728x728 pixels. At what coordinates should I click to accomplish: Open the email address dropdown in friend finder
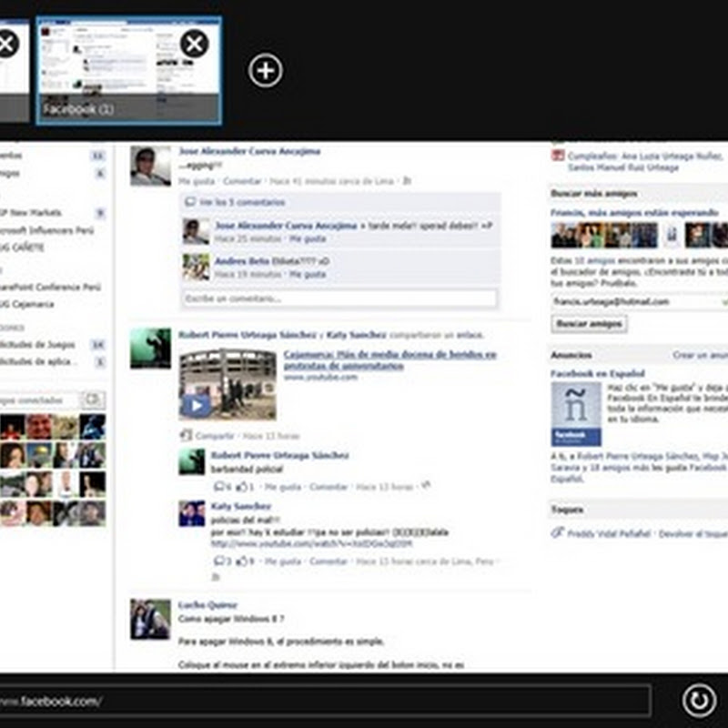coord(723,301)
